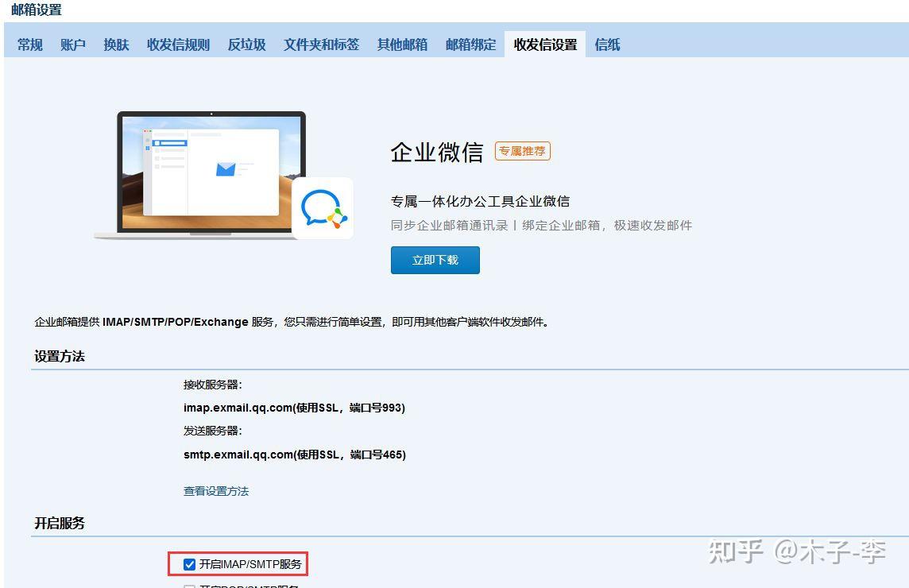Click the 企业微信 heading text
This screenshot has width=909, height=588.
pos(435,152)
